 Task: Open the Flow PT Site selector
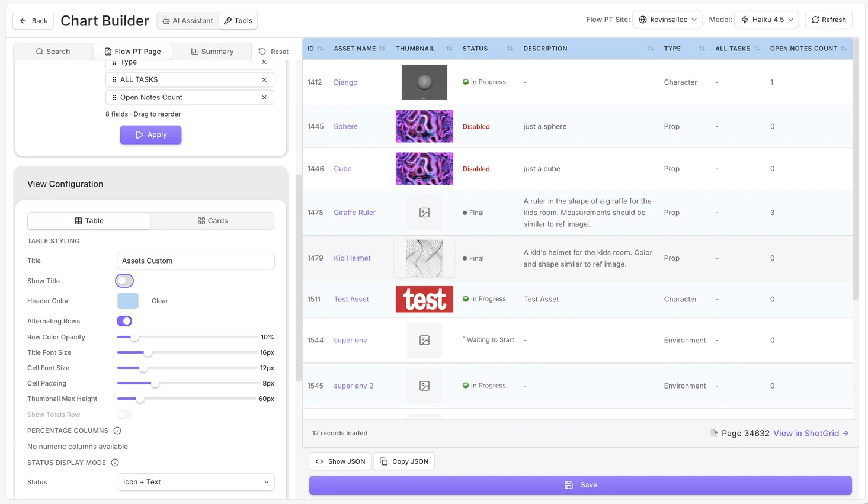pos(667,19)
